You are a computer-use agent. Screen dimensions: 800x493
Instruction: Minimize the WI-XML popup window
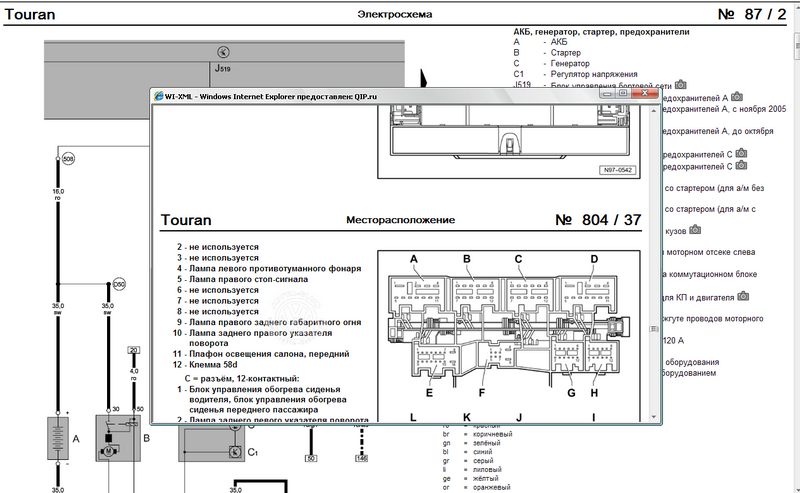click(x=607, y=94)
